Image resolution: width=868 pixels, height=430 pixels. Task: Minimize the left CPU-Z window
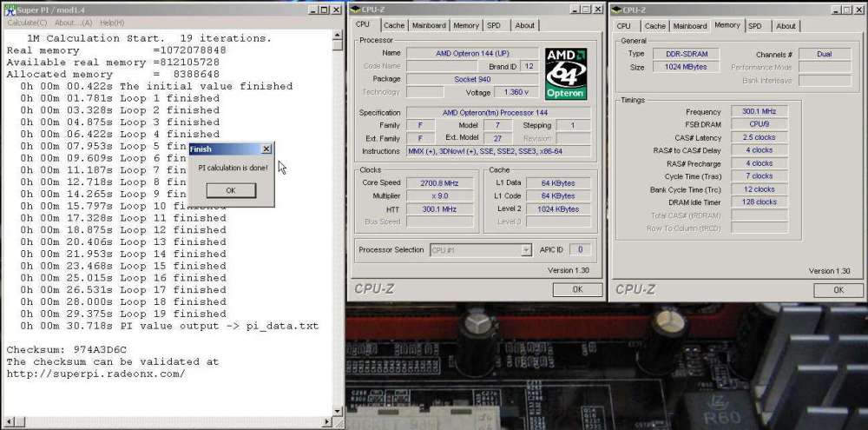[575, 10]
